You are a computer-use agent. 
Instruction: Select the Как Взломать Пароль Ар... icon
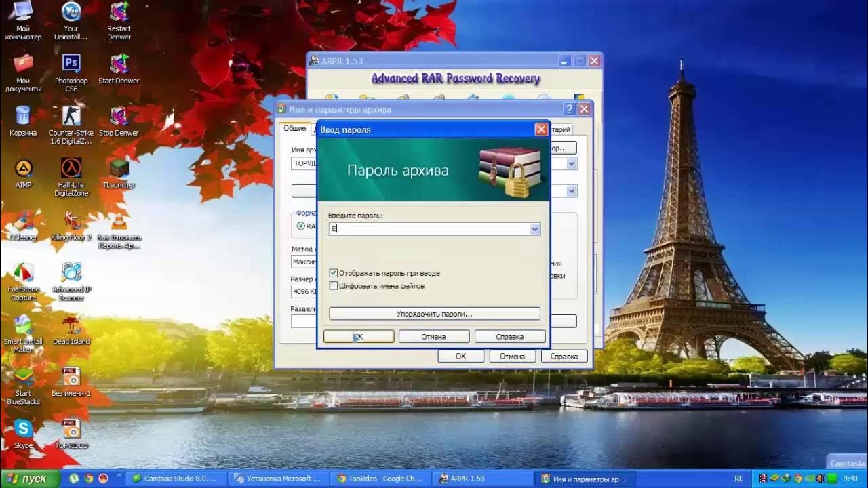(119, 229)
